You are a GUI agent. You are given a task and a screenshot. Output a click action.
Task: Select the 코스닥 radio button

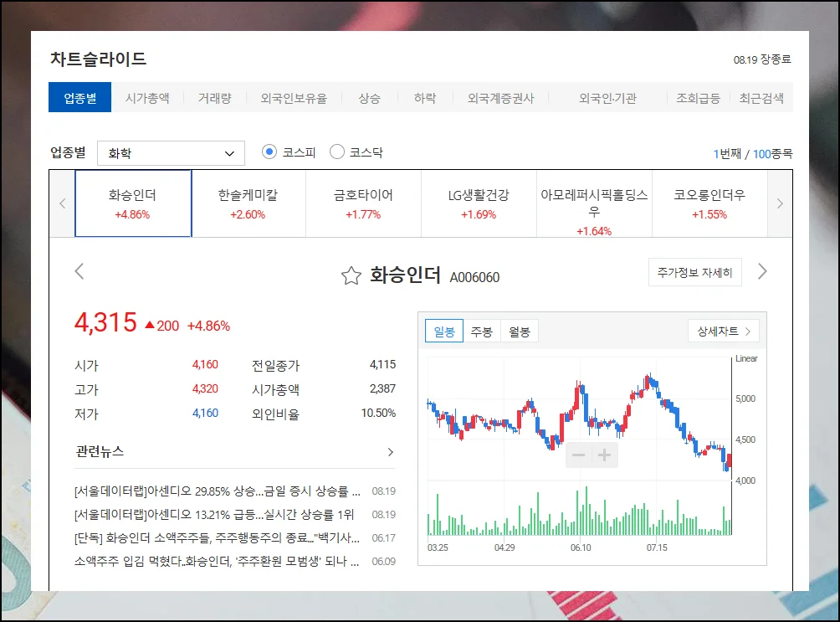337,152
